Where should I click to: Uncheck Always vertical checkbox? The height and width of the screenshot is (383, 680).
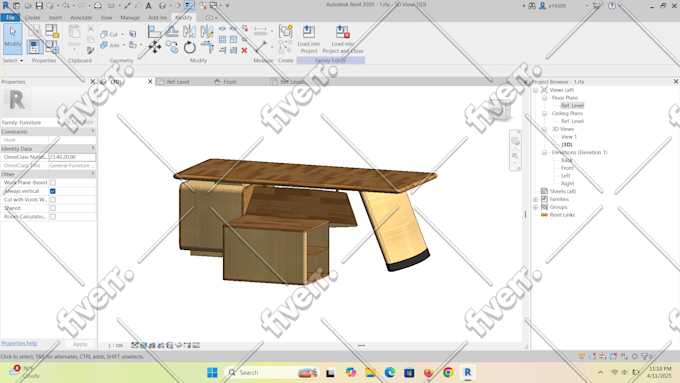[x=53, y=191]
